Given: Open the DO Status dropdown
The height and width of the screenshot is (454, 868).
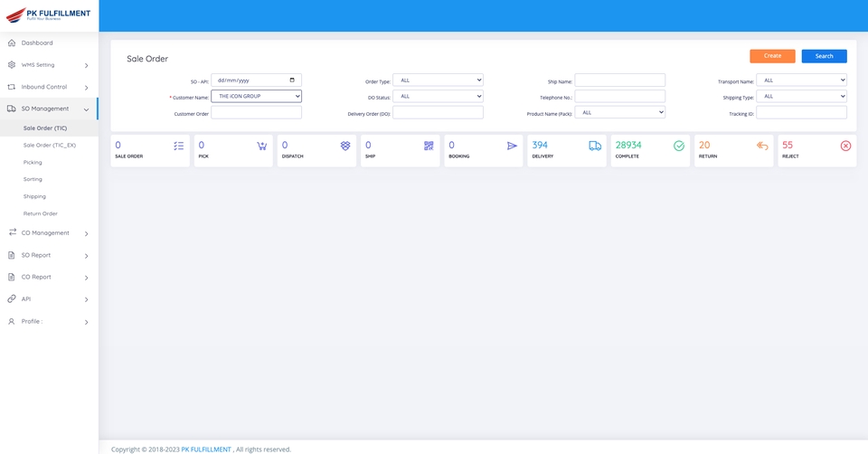Looking at the screenshot, I should 438,97.
